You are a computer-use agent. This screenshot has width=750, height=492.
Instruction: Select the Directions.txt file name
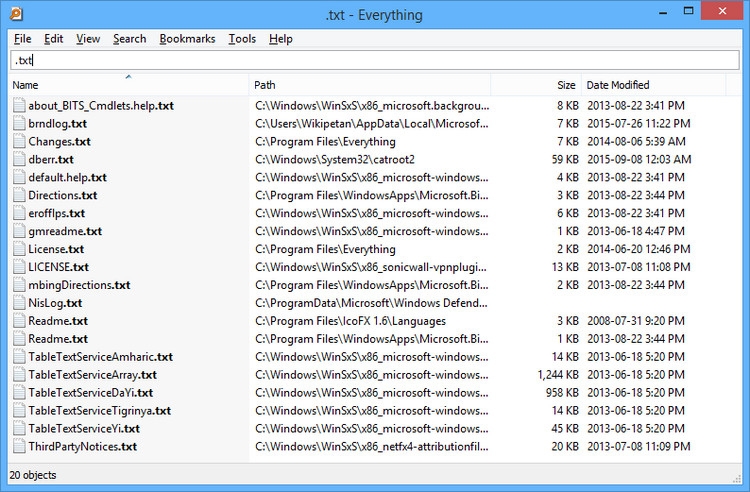63,196
